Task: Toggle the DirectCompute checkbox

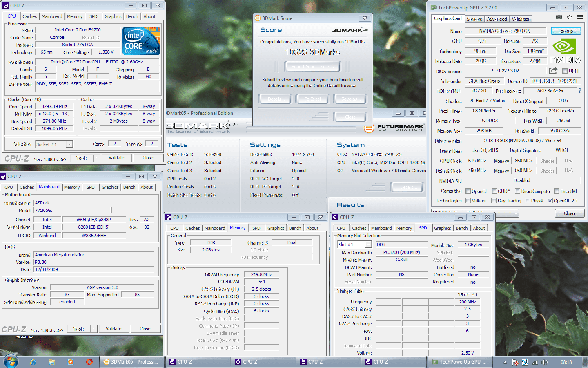Action: point(517,191)
